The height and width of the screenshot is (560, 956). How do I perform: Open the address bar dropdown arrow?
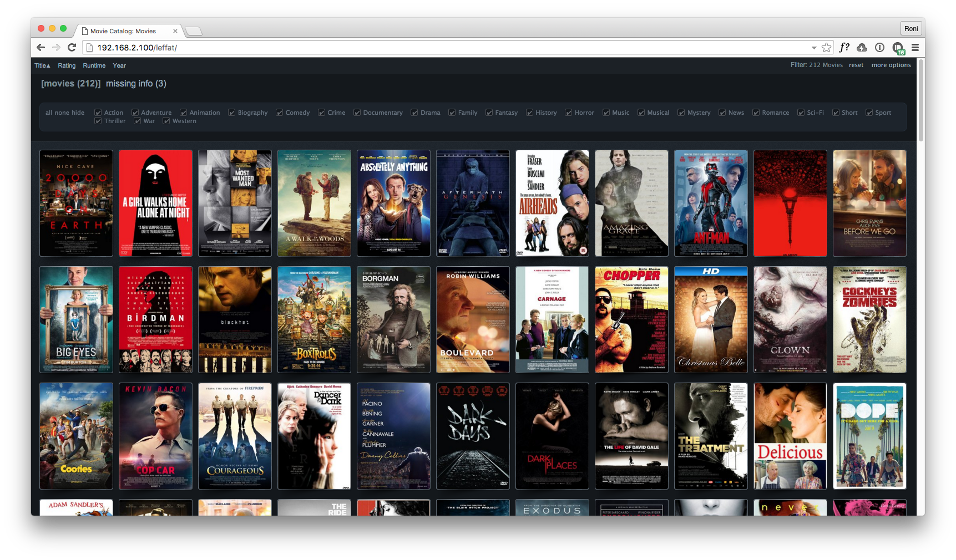point(813,48)
